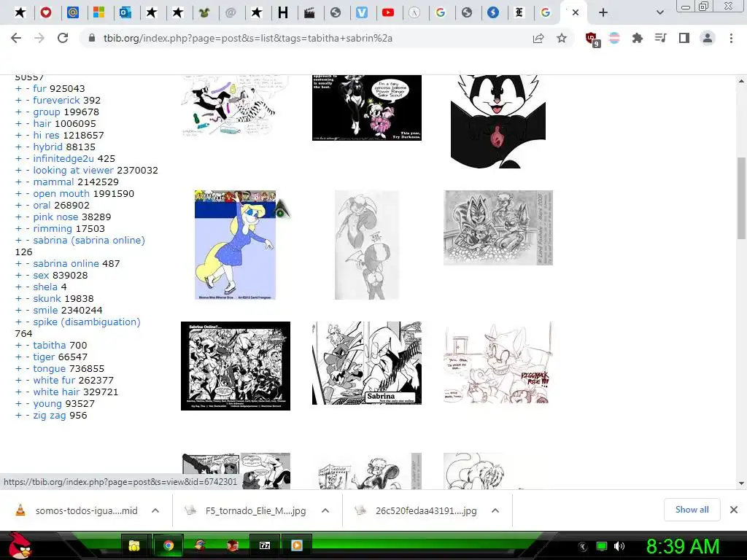Image resolution: width=747 pixels, height=560 pixels.
Task: Open the 'Sabrina Online' group poster thumbnail
Action: click(236, 366)
